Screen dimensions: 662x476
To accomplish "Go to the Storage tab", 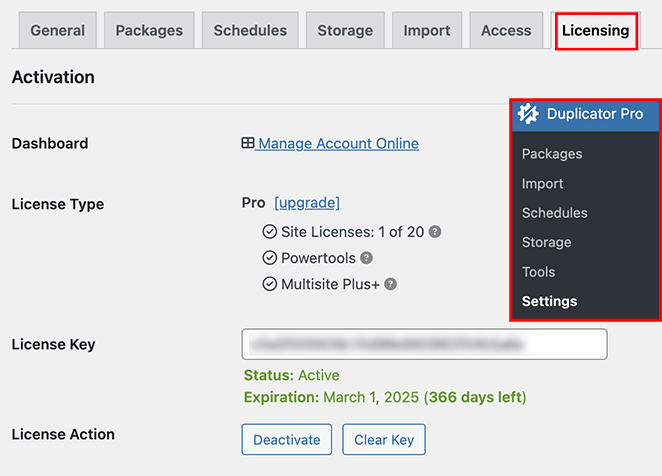I will [345, 31].
